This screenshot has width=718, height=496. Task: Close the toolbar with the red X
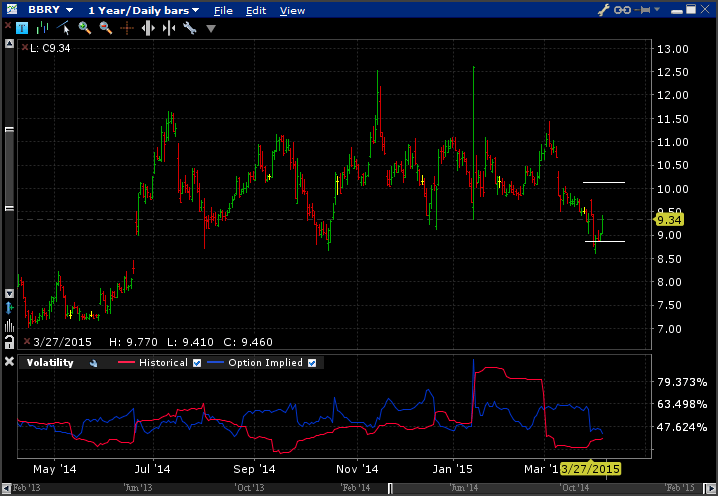click(x=7, y=26)
